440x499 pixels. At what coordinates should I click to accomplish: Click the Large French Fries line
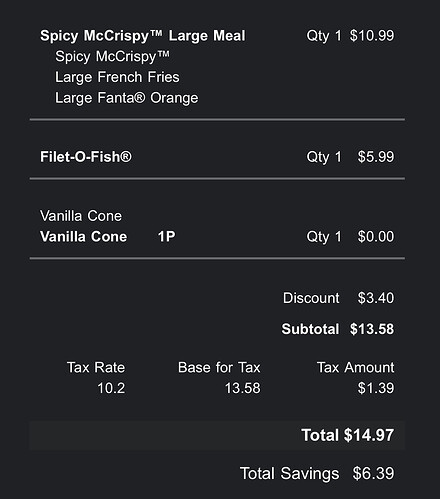click(x=117, y=77)
